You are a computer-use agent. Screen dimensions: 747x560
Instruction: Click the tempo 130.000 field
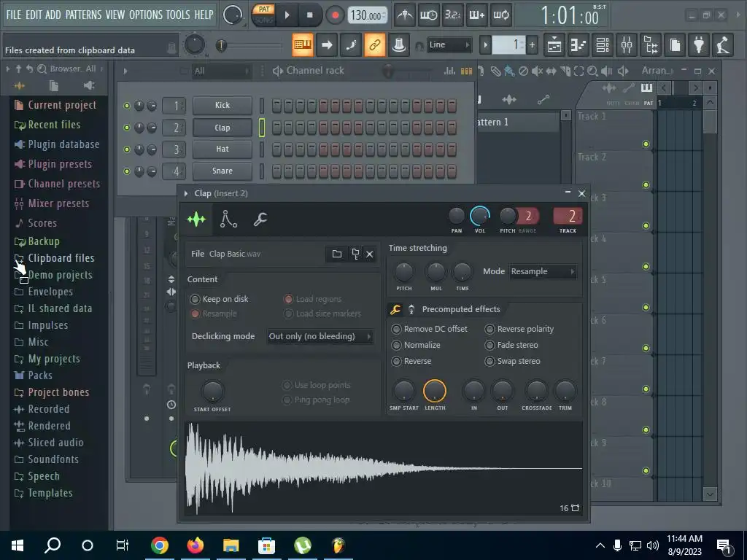pyautogui.click(x=368, y=15)
